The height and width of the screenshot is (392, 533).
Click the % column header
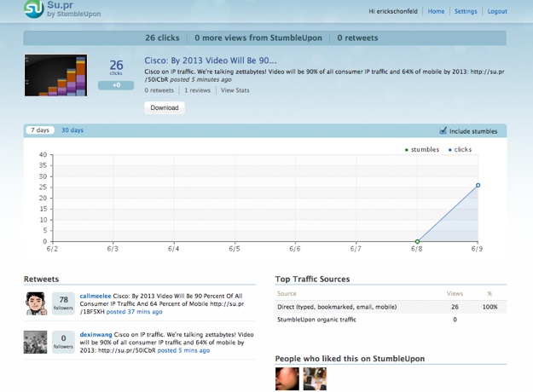[490, 293]
